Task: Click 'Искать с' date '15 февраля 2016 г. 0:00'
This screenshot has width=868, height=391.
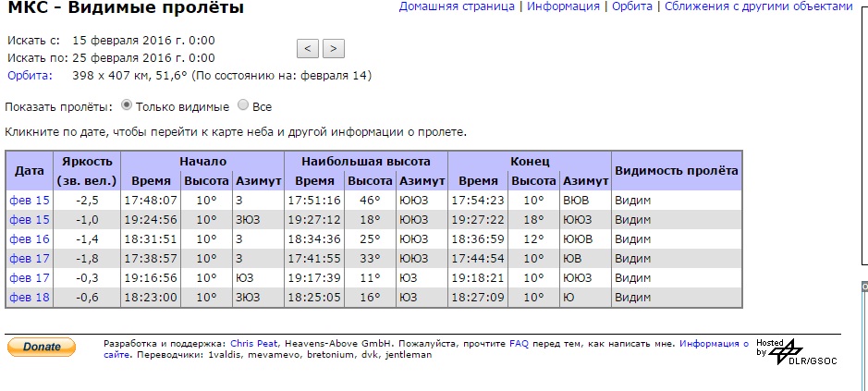Action: pyautogui.click(x=143, y=41)
